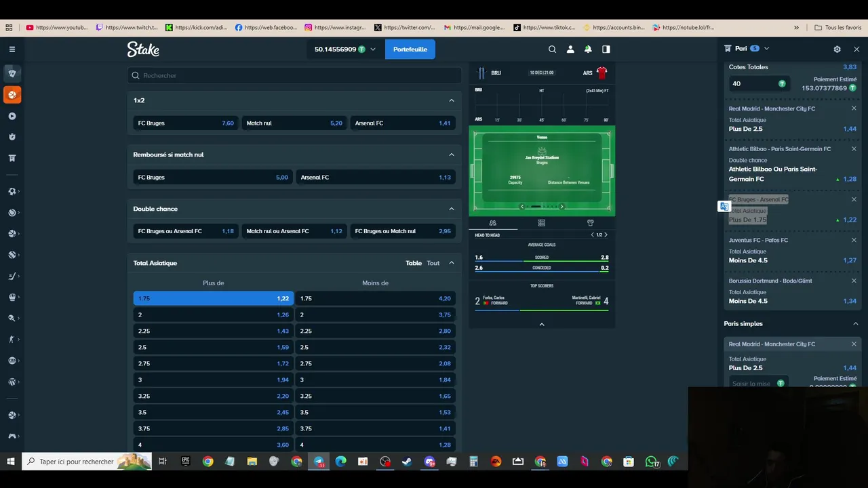Viewport: 868px width, 488px height.
Task: Collapse the Total Asiatique section
Action: [452, 263]
